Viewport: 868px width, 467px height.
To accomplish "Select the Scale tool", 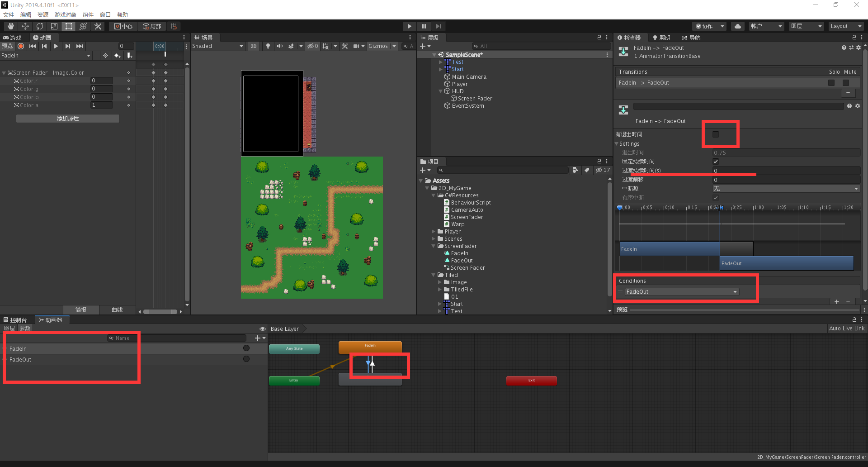I will pyautogui.click(x=54, y=26).
